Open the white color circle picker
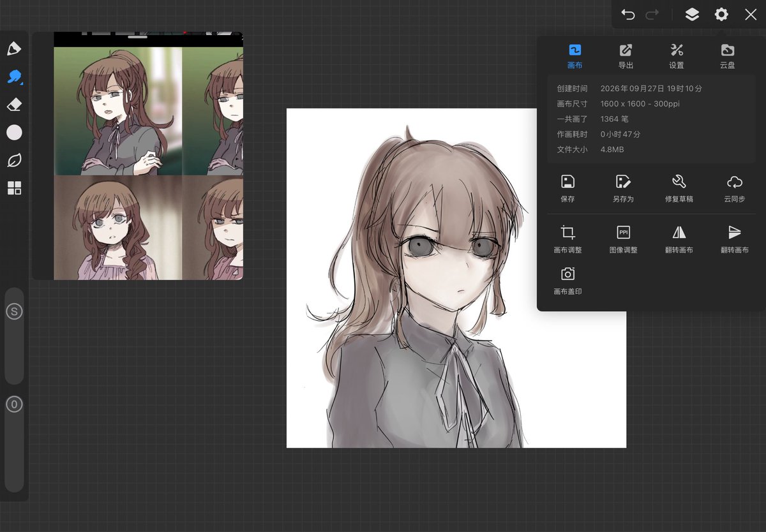The width and height of the screenshot is (766, 532). point(14,132)
